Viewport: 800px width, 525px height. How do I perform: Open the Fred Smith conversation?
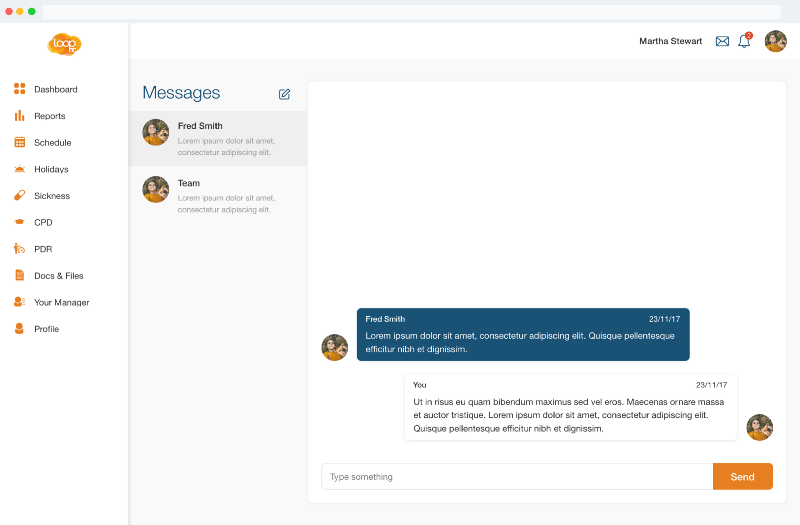(218, 138)
